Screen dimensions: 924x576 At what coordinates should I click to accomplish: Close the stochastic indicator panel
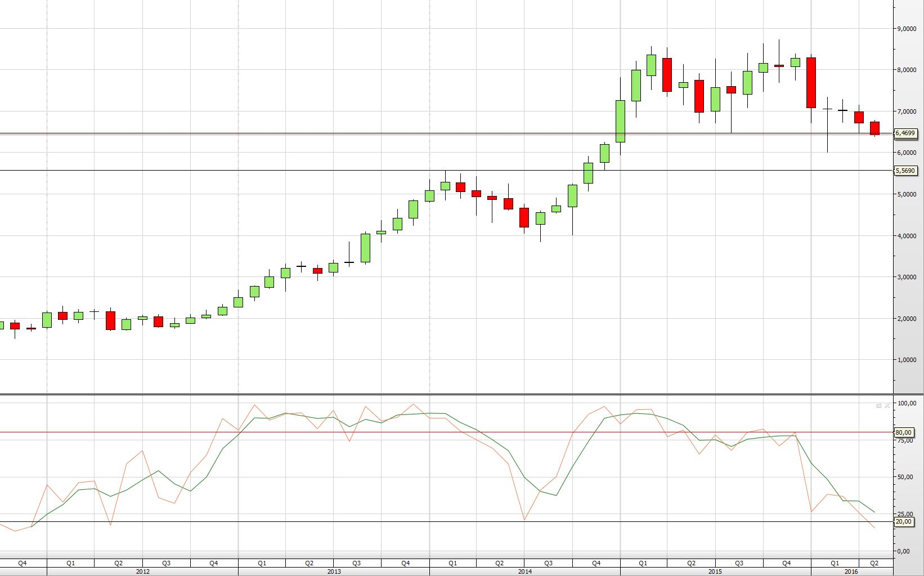pos(887,405)
